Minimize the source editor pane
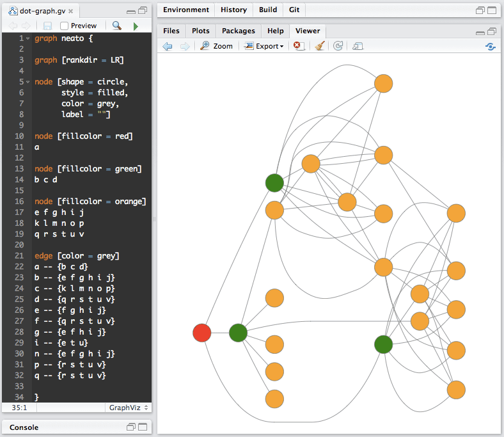 (x=131, y=12)
